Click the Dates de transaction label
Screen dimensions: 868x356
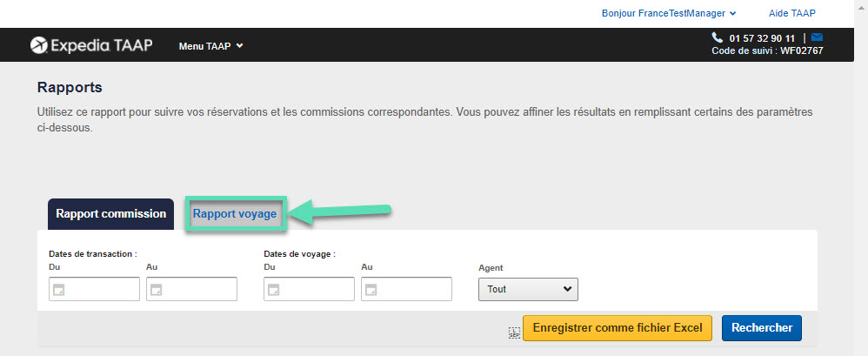[93, 254]
